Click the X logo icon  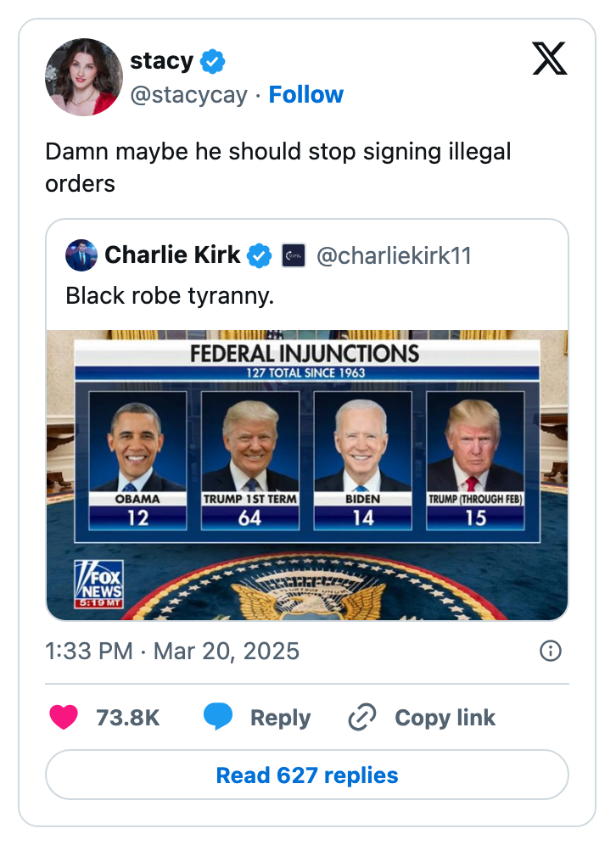549,59
